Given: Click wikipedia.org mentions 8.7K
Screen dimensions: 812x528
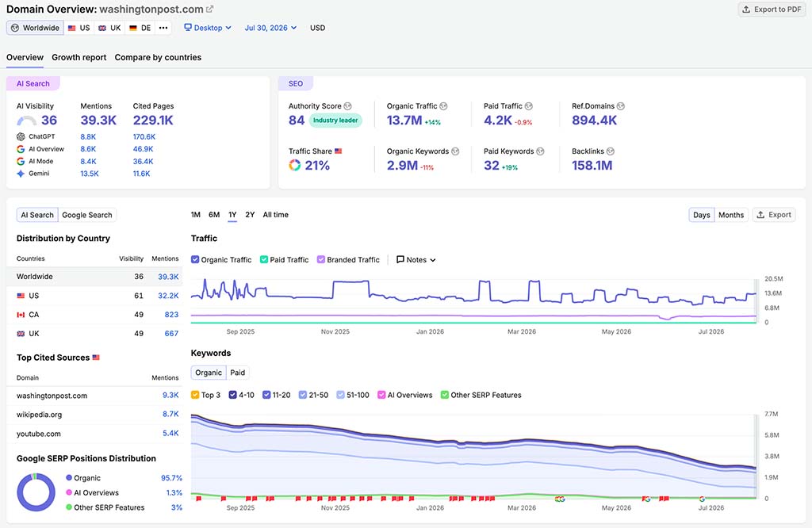Looking at the screenshot, I should point(170,414).
